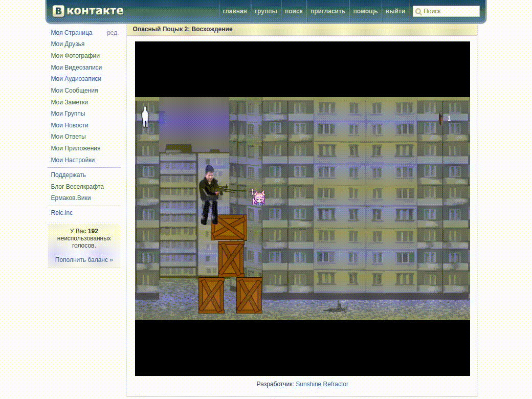This screenshot has height=399, width=532.
Task: Open Мои Ответы
Action: [x=68, y=137]
